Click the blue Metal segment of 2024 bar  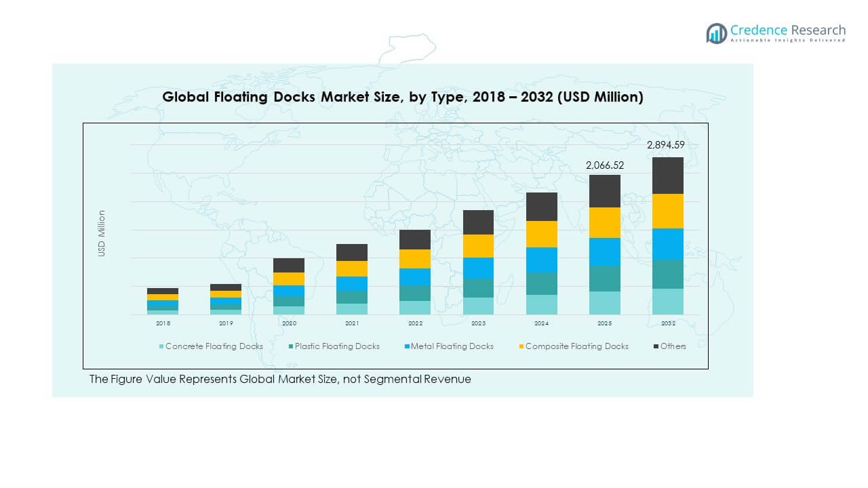pyautogui.click(x=542, y=260)
